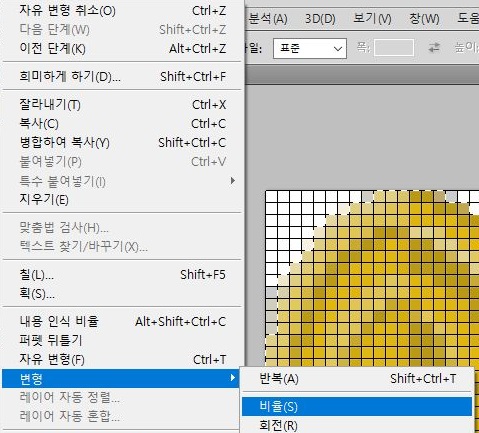The width and height of the screenshot is (479, 433).
Task: Choose 자유 변형 취소(O) to undo transform
Action: coord(122,11)
